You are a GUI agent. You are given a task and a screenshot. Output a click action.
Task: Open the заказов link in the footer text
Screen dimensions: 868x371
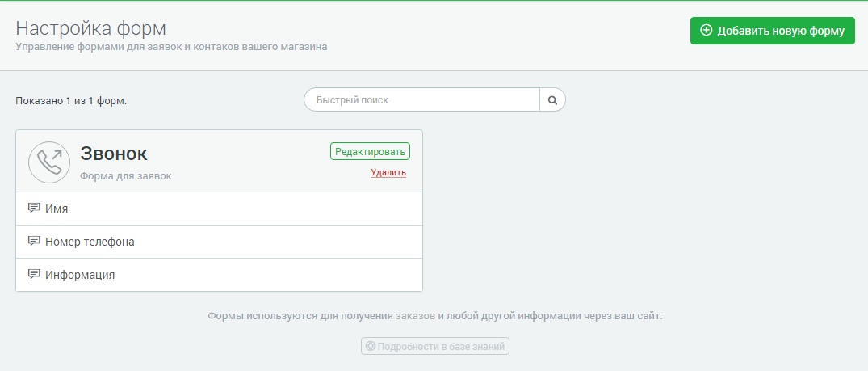coord(415,315)
